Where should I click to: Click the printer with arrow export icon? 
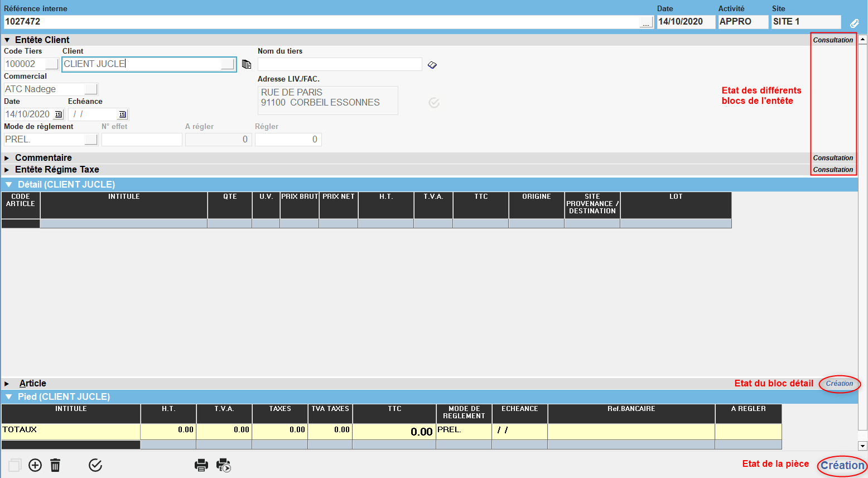(x=224, y=465)
